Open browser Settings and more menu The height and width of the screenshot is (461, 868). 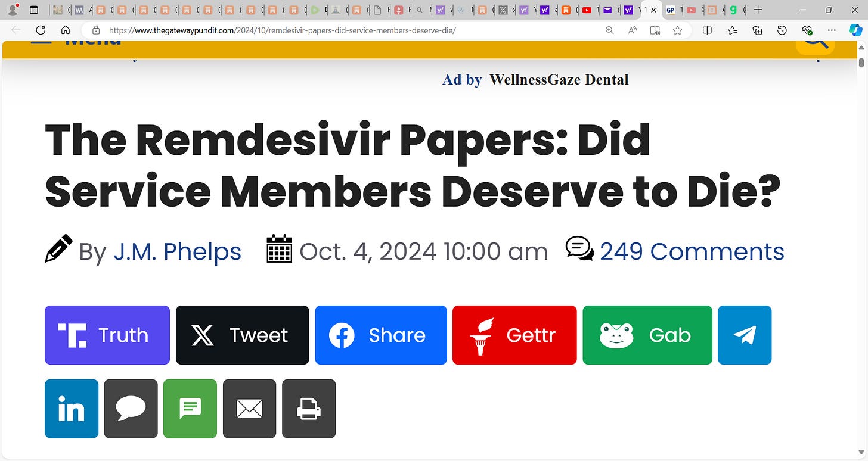tap(832, 30)
